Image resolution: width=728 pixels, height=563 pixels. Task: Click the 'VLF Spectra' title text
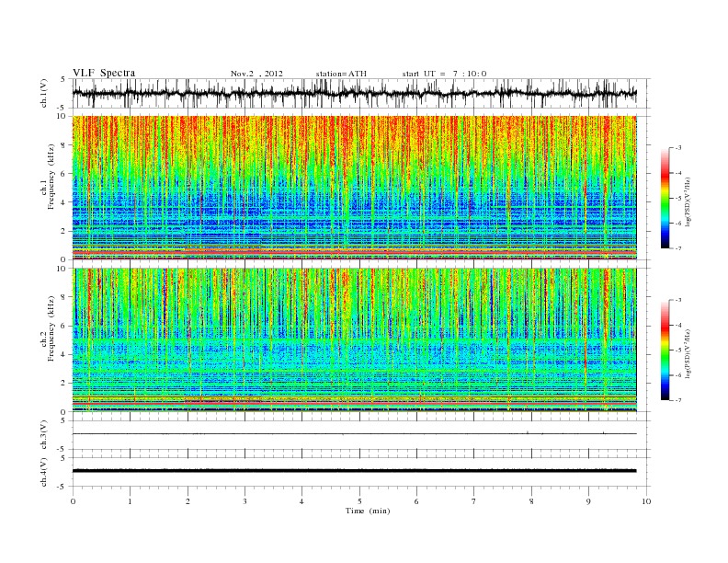click(104, 73)
